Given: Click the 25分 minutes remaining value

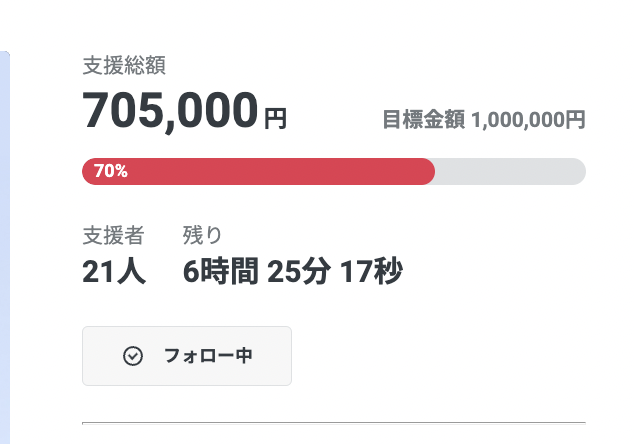Looking at the screenshot, I should (298, 270).
